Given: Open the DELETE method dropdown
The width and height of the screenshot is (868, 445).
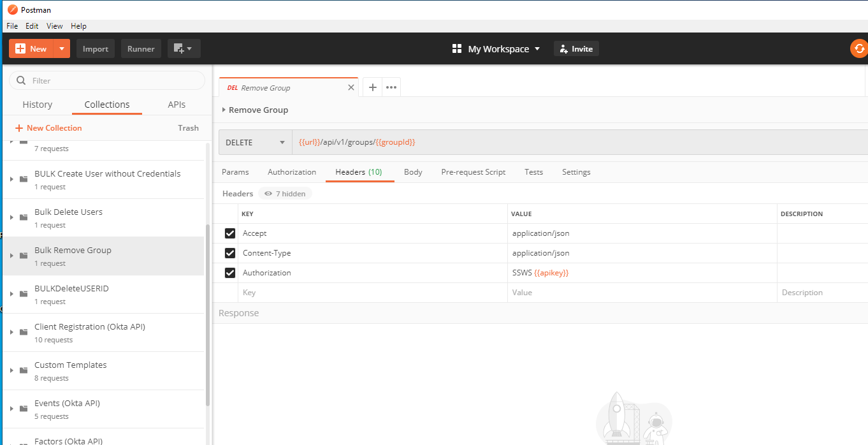Looking at the screenshot, I should [x=255, y=142].
